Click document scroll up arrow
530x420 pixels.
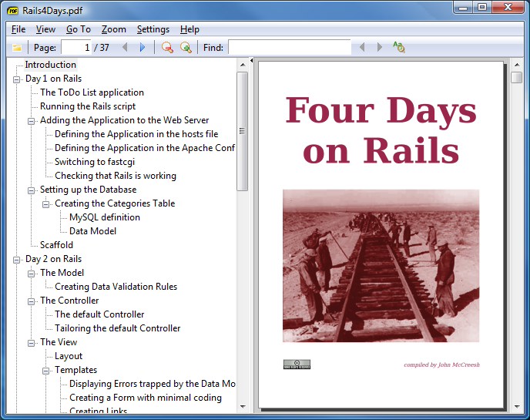click(516, 65)
